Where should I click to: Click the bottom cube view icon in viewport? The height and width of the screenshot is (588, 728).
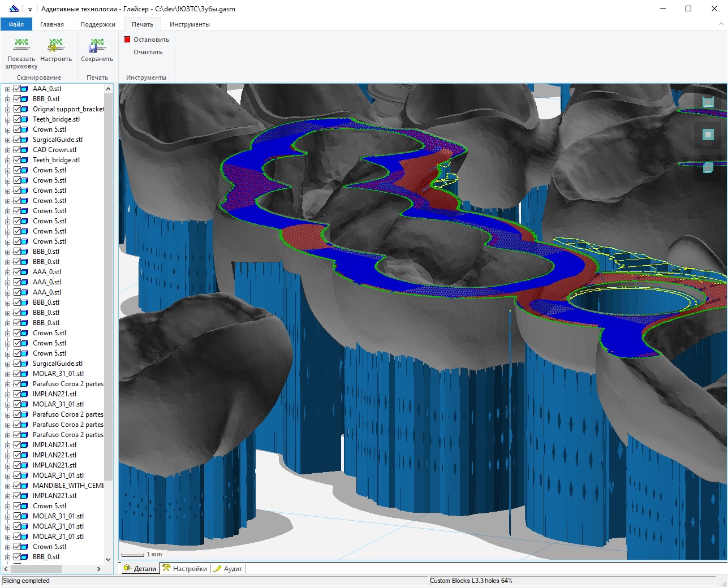(708, 167)
